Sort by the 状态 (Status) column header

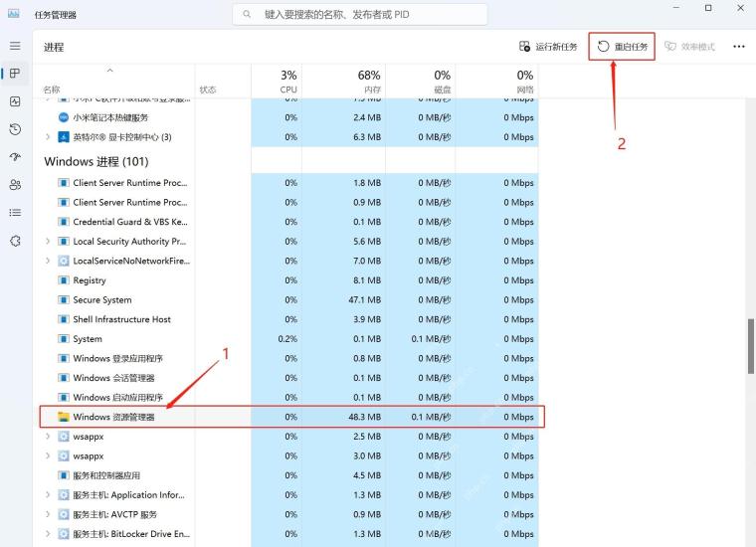(208, 90)
